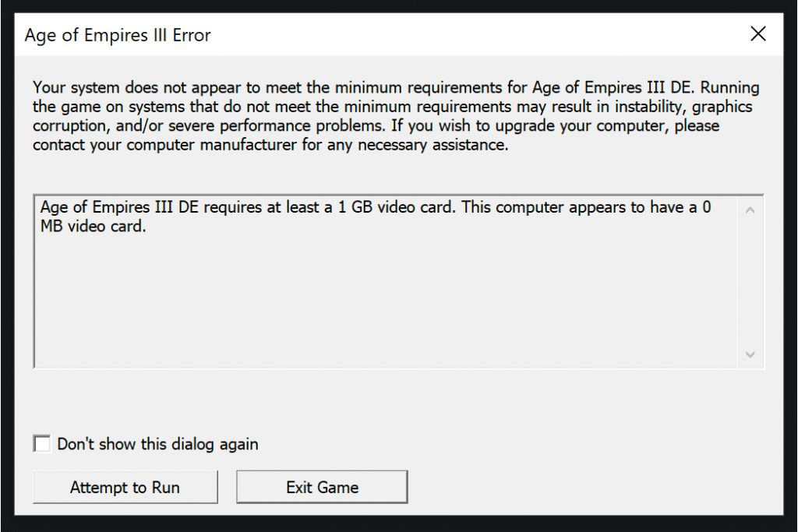Quit the game via the Exit Game button
Viewport: 798px width, 532px height.
tap(322, 487)
